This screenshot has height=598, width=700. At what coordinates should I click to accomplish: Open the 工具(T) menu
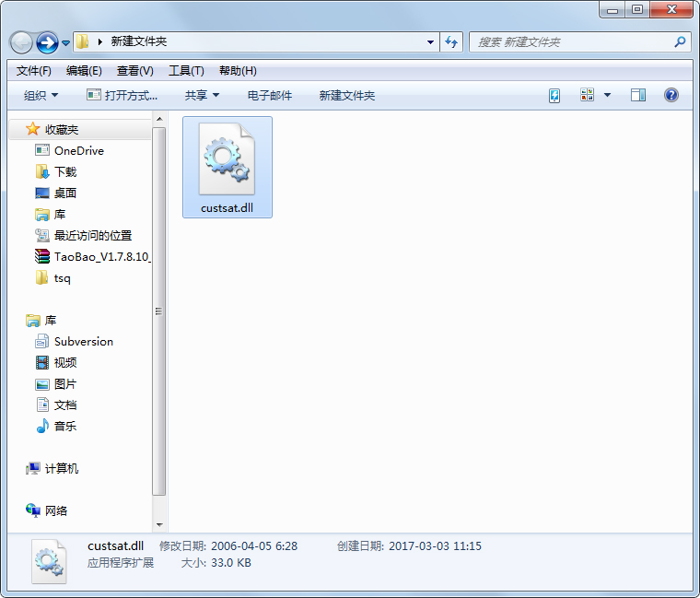(x=186, y=71)
